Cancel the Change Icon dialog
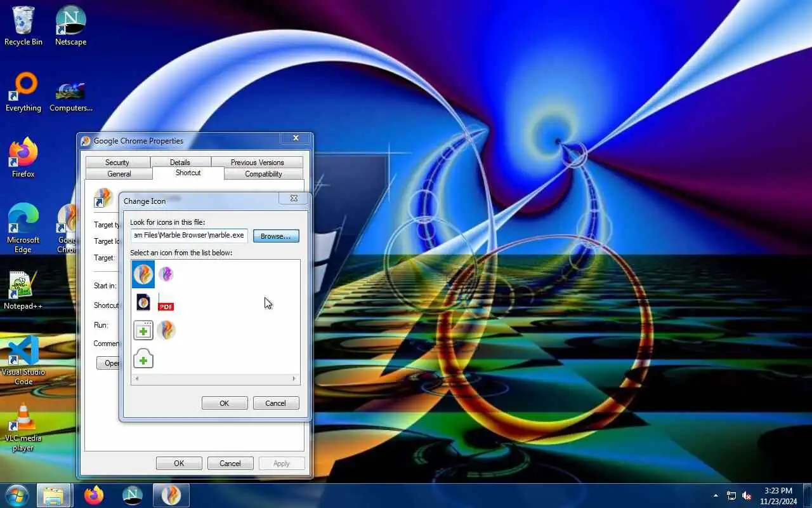Screen dimensions: 812x508 coord(276,403)
